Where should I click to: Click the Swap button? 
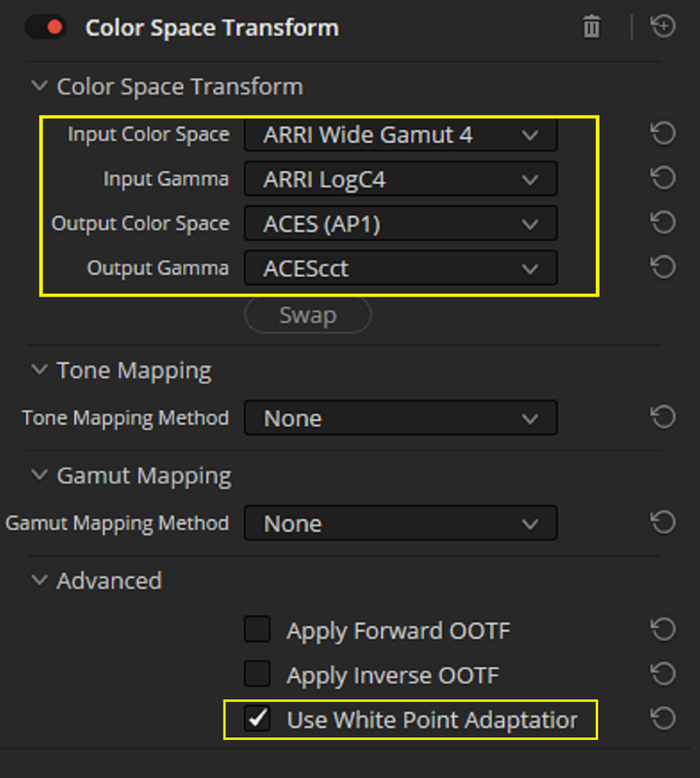[308, 315]
